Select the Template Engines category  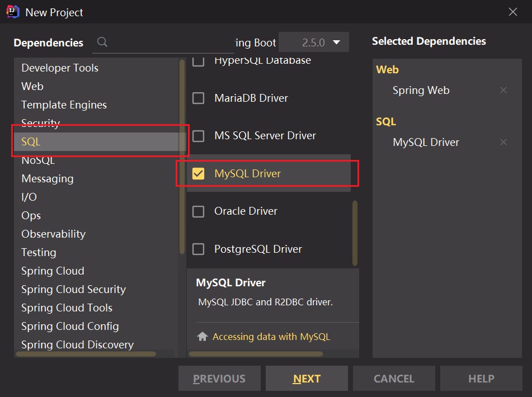[96, 105]
